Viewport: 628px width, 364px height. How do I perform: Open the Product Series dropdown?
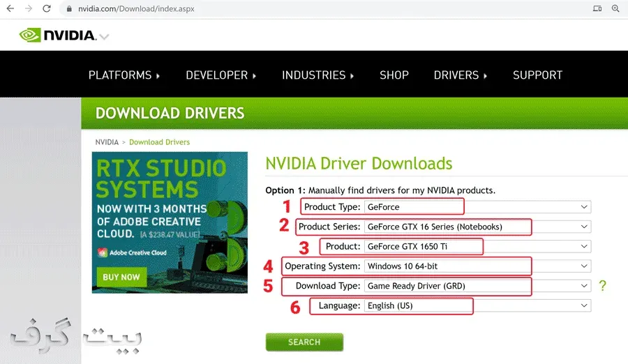pos(477,227)
